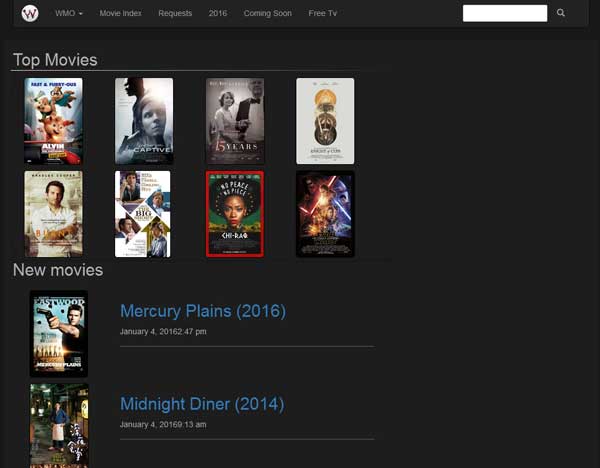The image size is (600, 468).
Task: Open the Knight of Cups poster
Action: pyautogui.click(x=325, y=121)
